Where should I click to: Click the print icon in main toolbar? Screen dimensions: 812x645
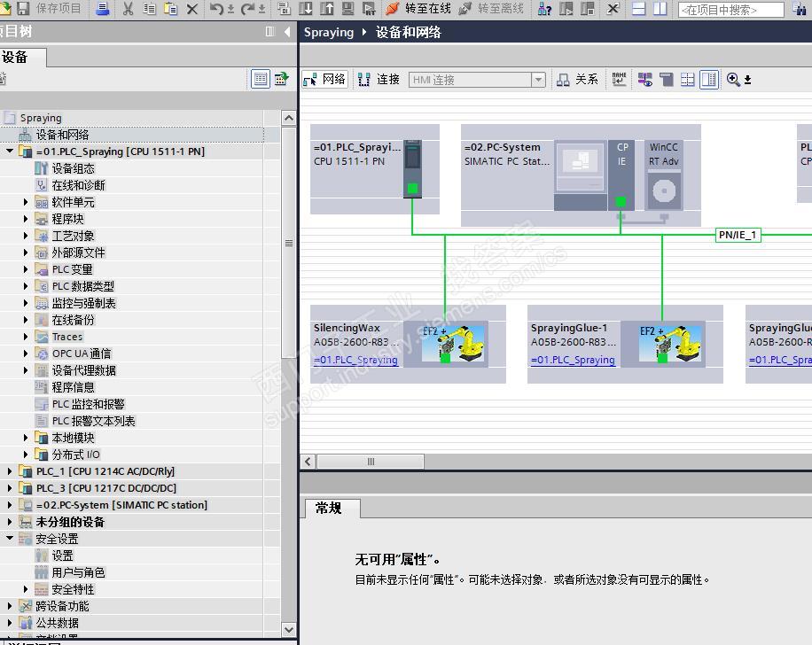103,9
